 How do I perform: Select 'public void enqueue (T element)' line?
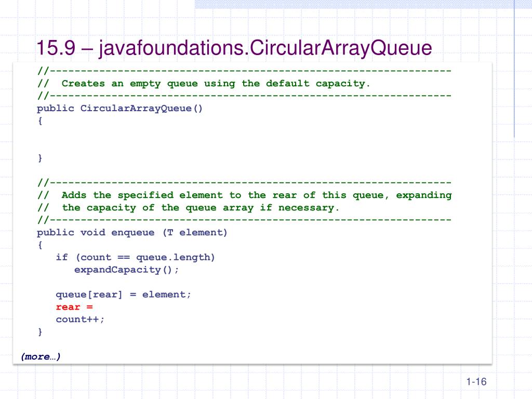[132, 233]
